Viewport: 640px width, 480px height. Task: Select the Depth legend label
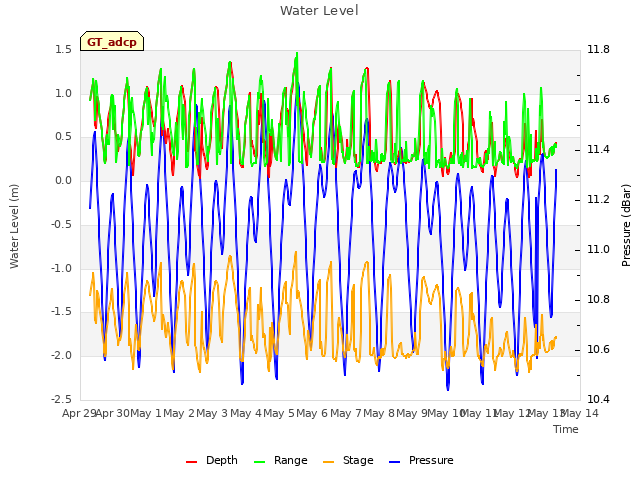222,460
